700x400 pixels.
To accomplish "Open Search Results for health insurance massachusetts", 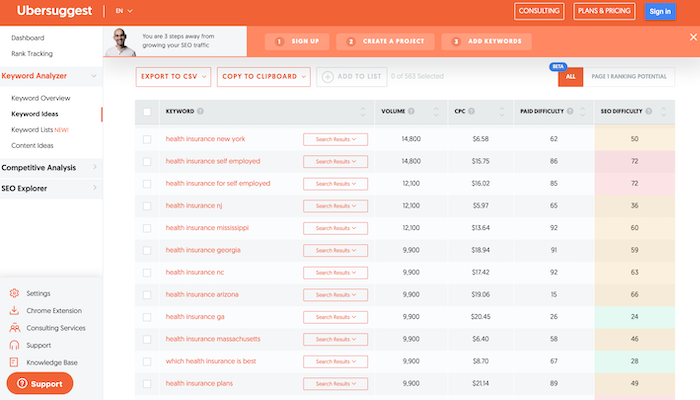I will [335, 339].
